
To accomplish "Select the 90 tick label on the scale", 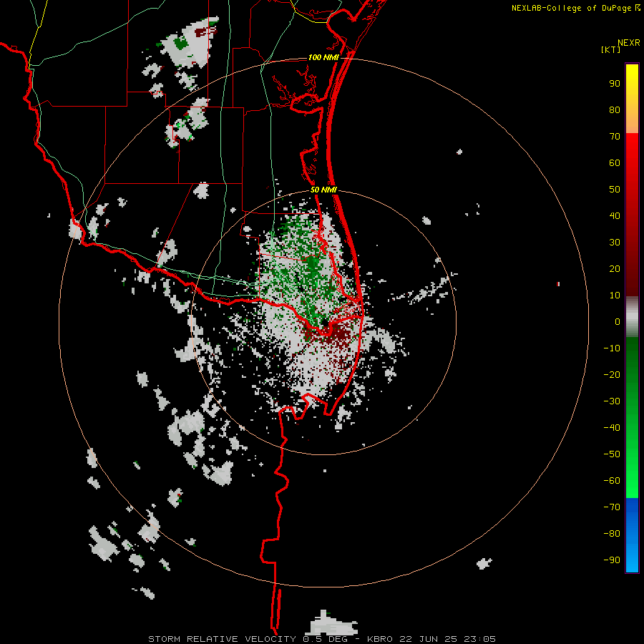I will click(615, 84).
